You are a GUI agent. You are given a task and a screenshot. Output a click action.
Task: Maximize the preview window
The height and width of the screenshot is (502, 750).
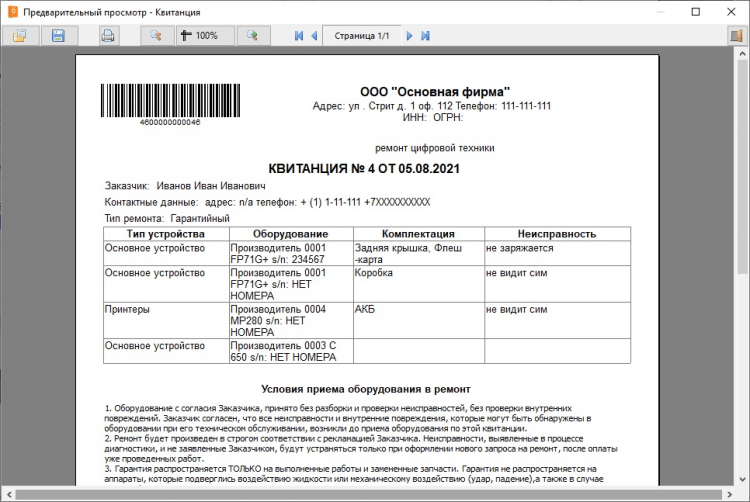[x=696, y=12]
